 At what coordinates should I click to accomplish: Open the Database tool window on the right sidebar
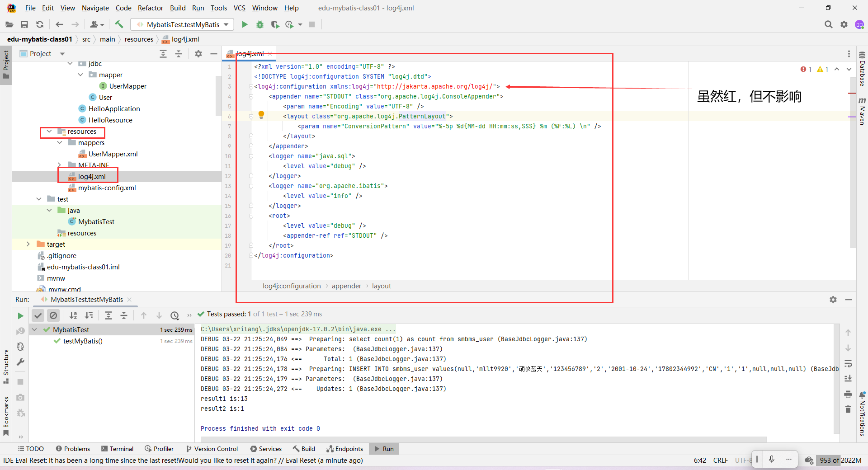(x=862, y=69)
